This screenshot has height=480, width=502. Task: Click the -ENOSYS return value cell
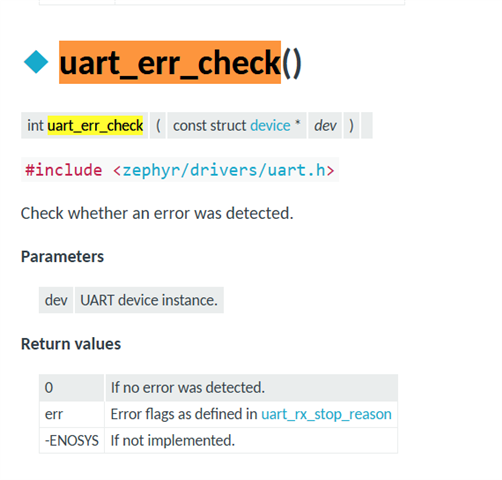[72, 441]
